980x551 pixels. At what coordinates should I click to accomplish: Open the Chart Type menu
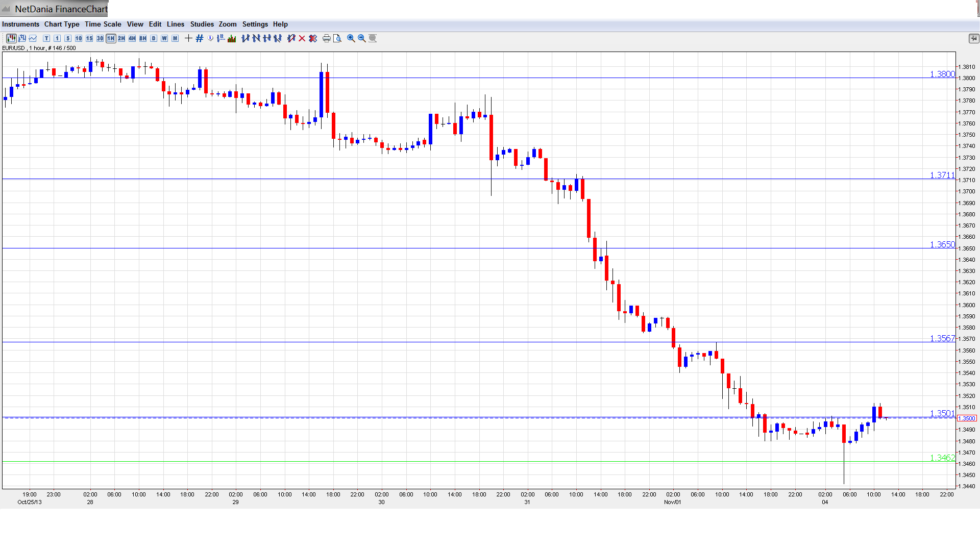62,24
